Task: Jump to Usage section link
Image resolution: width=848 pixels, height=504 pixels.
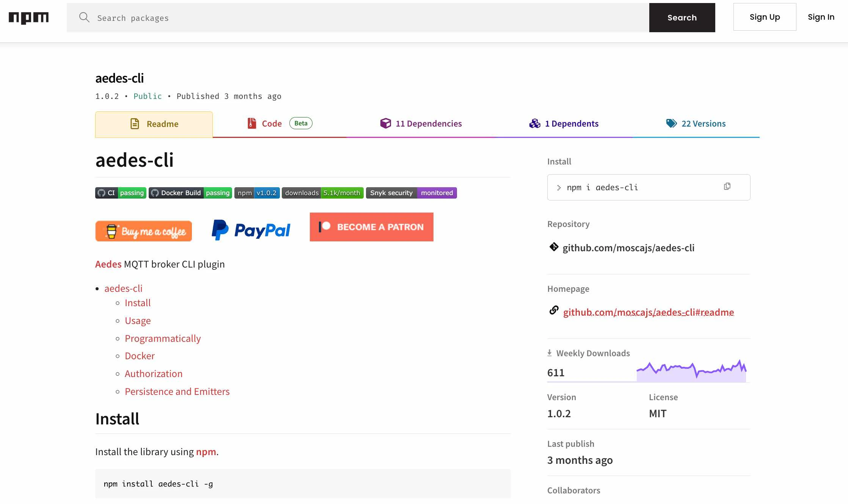Action: click(138, 321)
